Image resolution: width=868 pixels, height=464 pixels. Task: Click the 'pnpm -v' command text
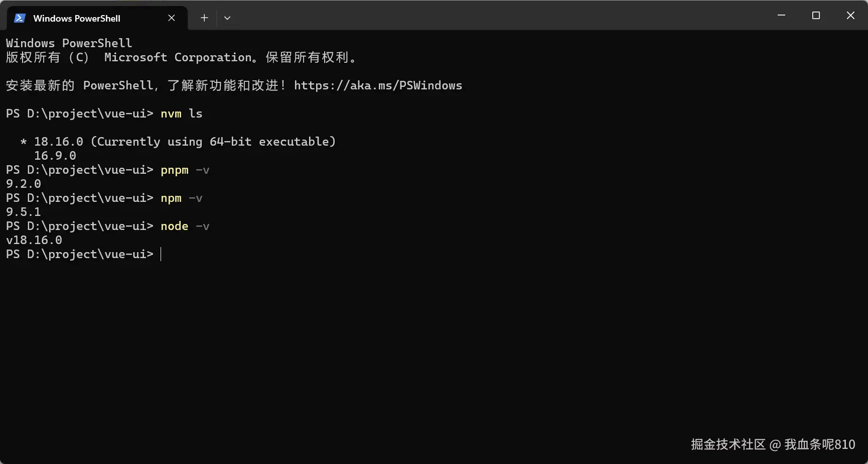(x=185, y=170)
